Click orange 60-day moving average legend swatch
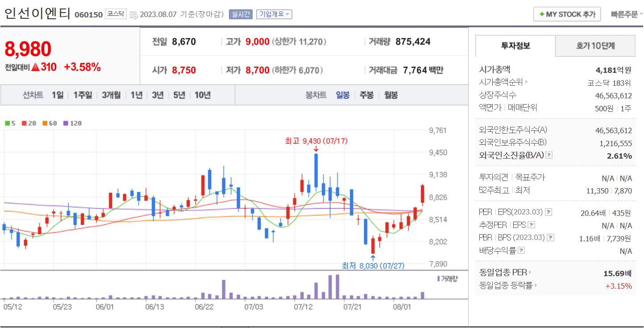Screen dimensions: 644x328 [45, 123]
